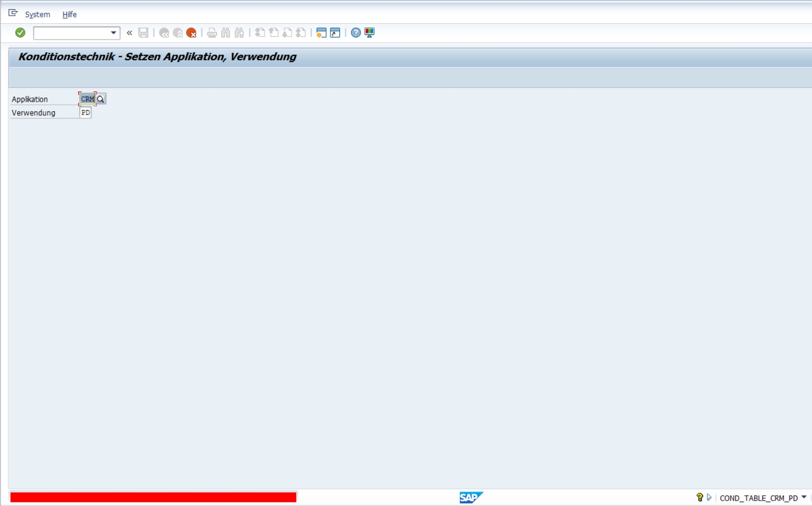Expand the status bar triangle arrow
This screenshot has width=812, height=506.
coord(709,498)
